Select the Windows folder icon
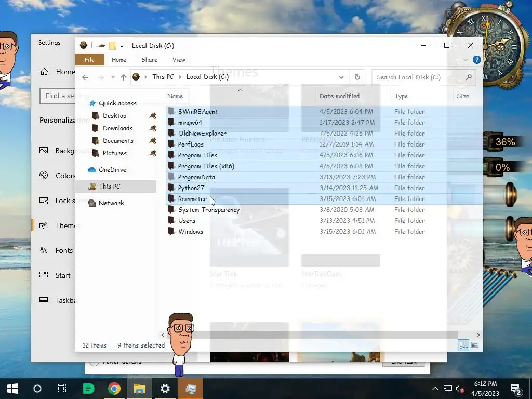532x399 pixels. pos(171,231)
